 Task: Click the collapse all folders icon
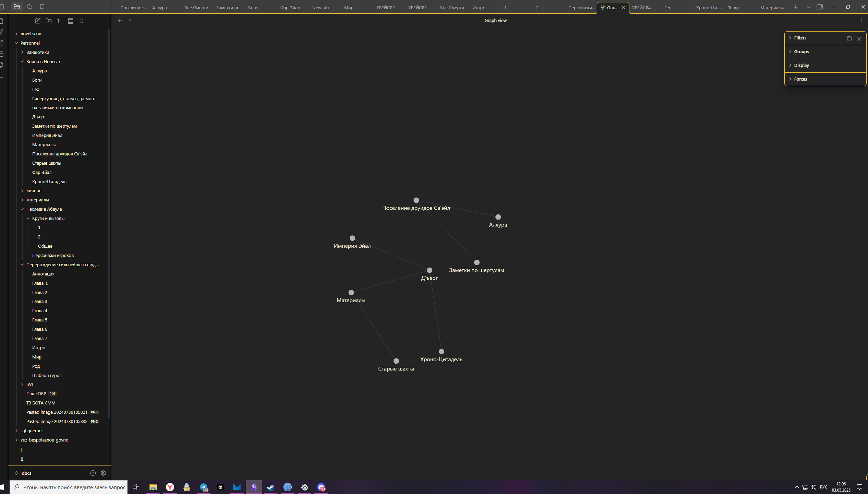[82, 21]
